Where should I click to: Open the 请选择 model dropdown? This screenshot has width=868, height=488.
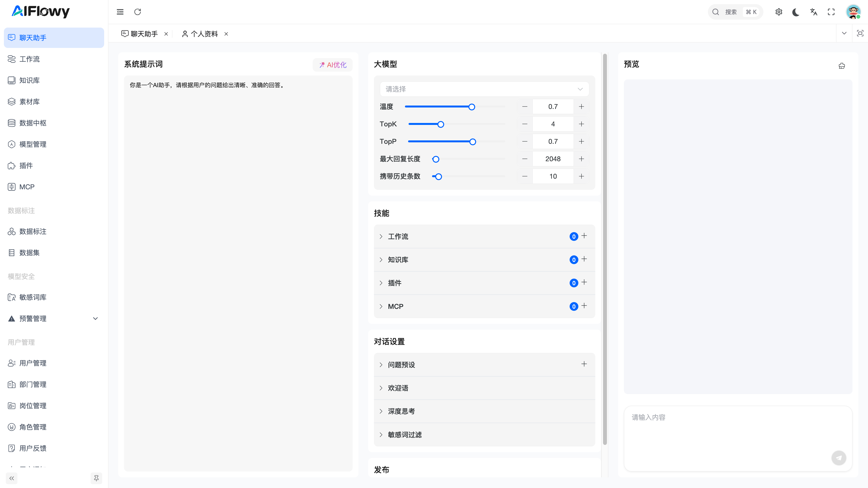point(484,89)
